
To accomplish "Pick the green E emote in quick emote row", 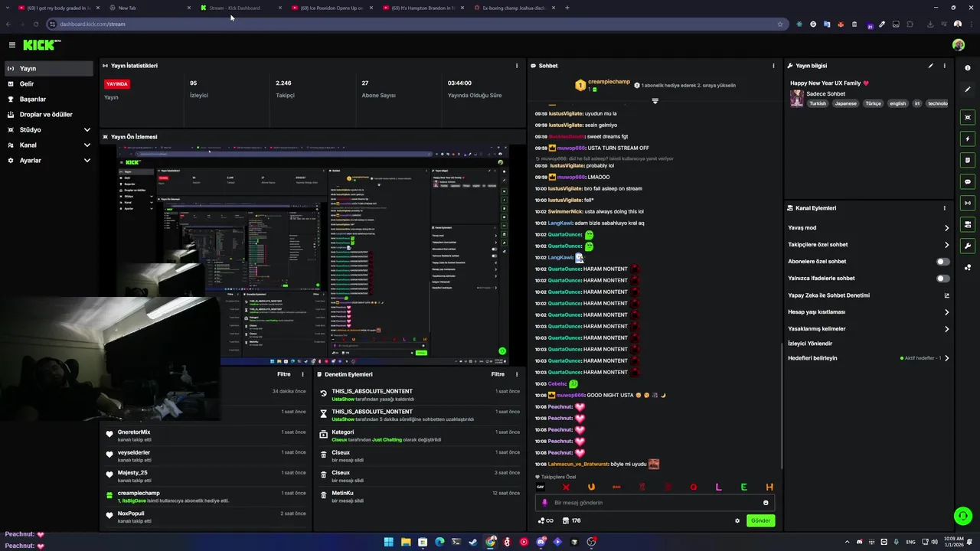I will click(x=743, y=487).
